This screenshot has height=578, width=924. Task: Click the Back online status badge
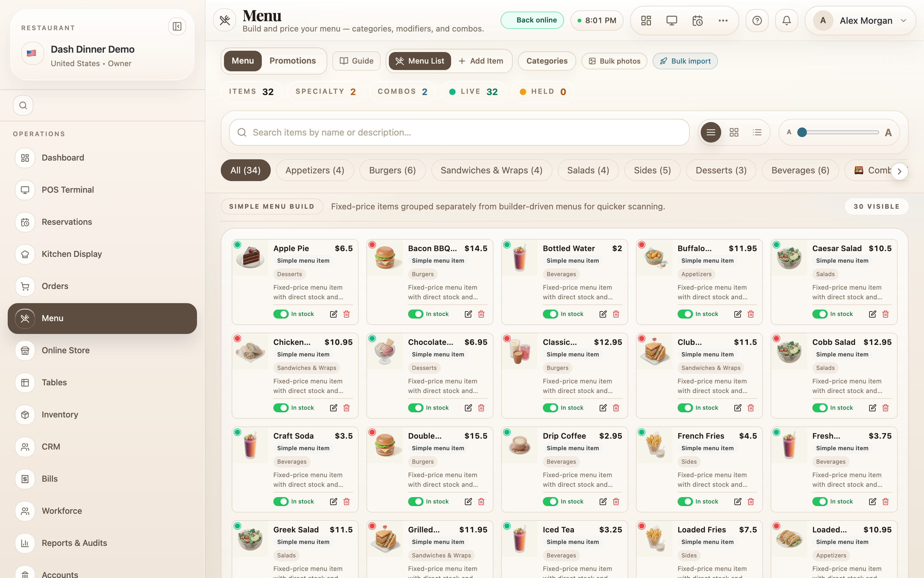[532, 20]
